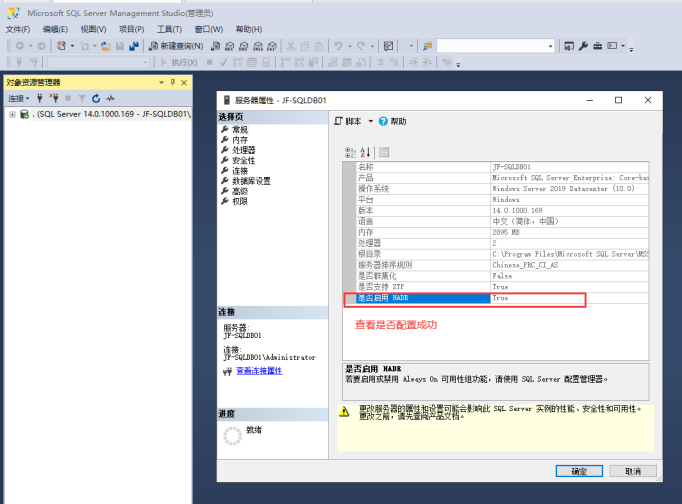Open the toolbar search combo box dropdown arrow
This screenshot has width=682, height=504.
tap(550, 46)
